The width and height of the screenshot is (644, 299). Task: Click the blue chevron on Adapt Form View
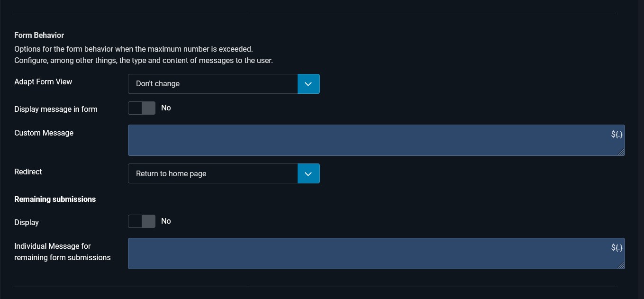(x=308, y=84)
